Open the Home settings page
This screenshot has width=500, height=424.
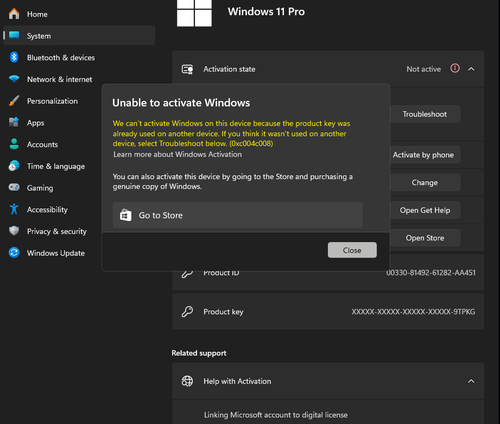79,14
